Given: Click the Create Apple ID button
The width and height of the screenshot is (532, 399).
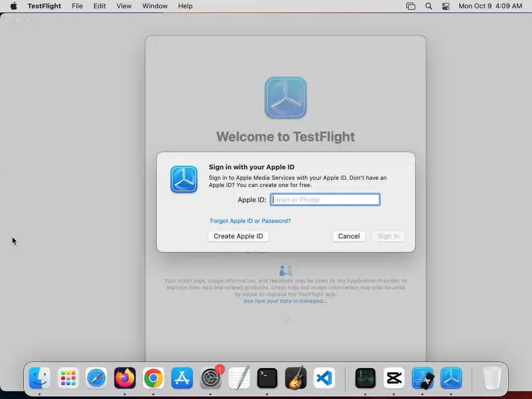Looking at the screenshot, I should [238, 236].
